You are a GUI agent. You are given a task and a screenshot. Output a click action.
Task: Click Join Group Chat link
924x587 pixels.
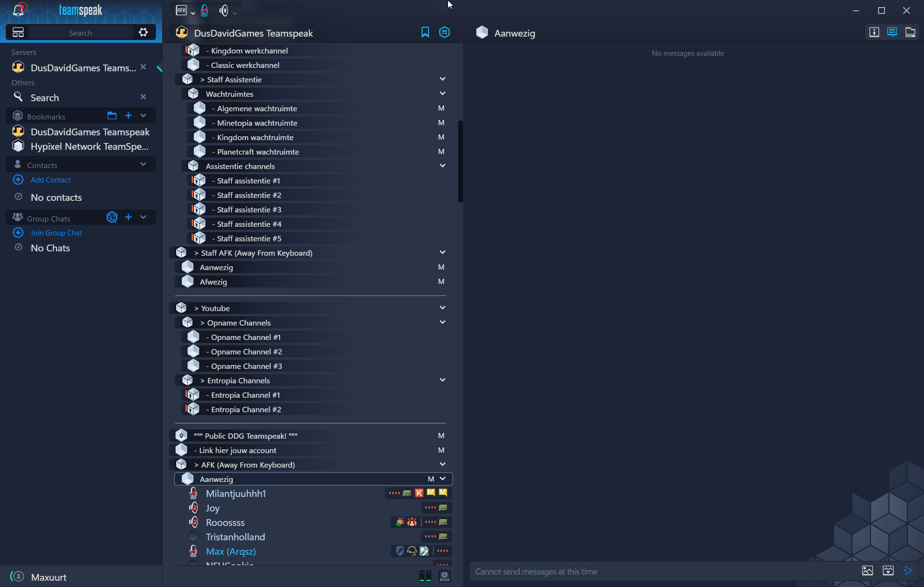point(56,233)
